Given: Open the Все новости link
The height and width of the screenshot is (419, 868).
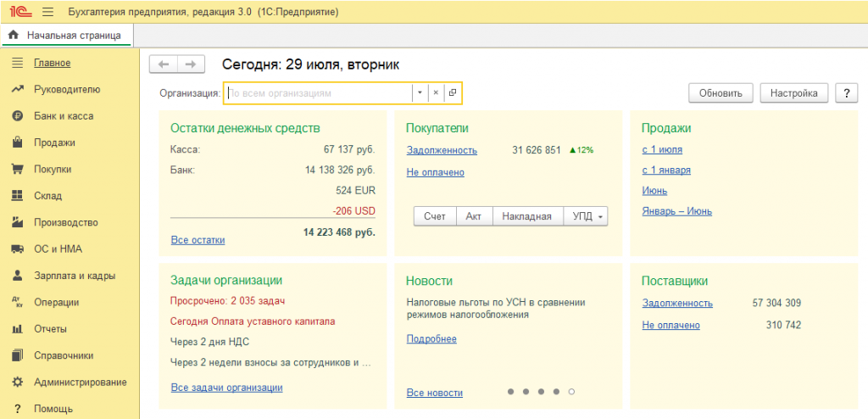Looking at the screenshot, I should coord(435,393).
